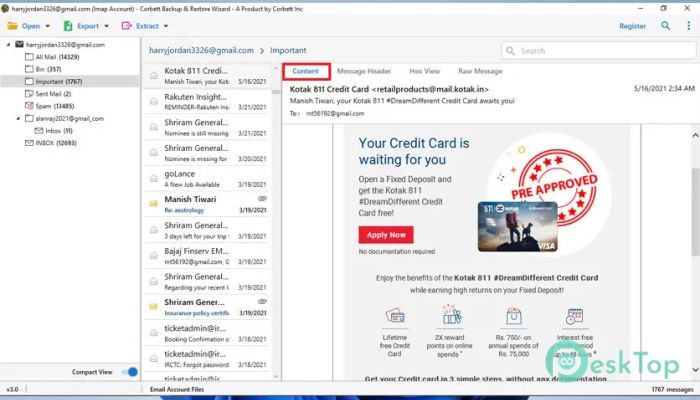Viewport: 700px width, 400px height.
Task: Click yellow envelope icon of Manish Tiwari message
Action: 154,204
